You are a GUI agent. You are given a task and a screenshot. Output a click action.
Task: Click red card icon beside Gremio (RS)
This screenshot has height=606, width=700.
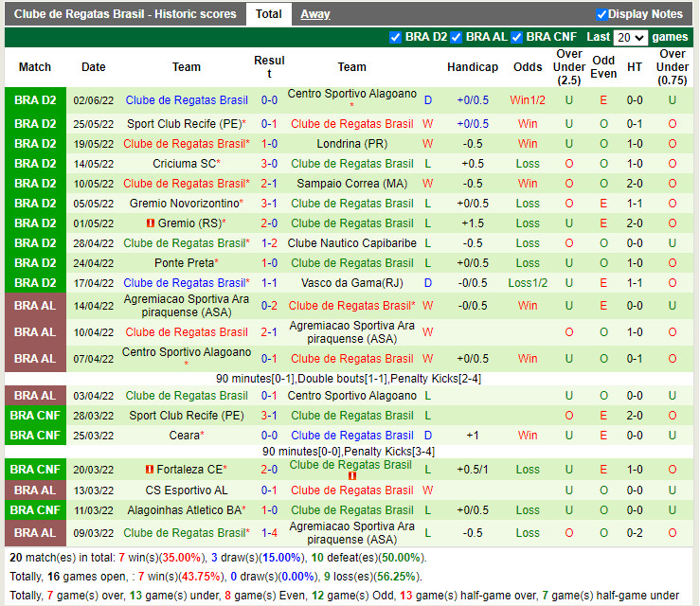(150, 223)
